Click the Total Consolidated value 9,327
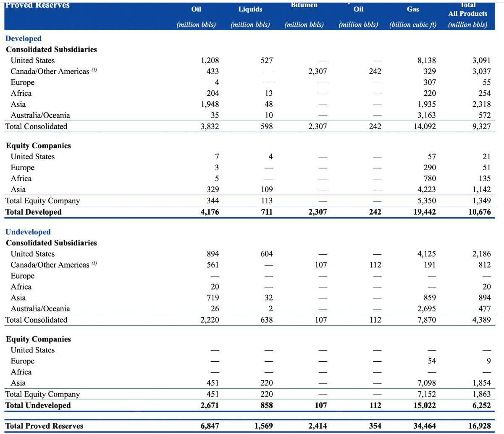 click(x=481, y=126)
